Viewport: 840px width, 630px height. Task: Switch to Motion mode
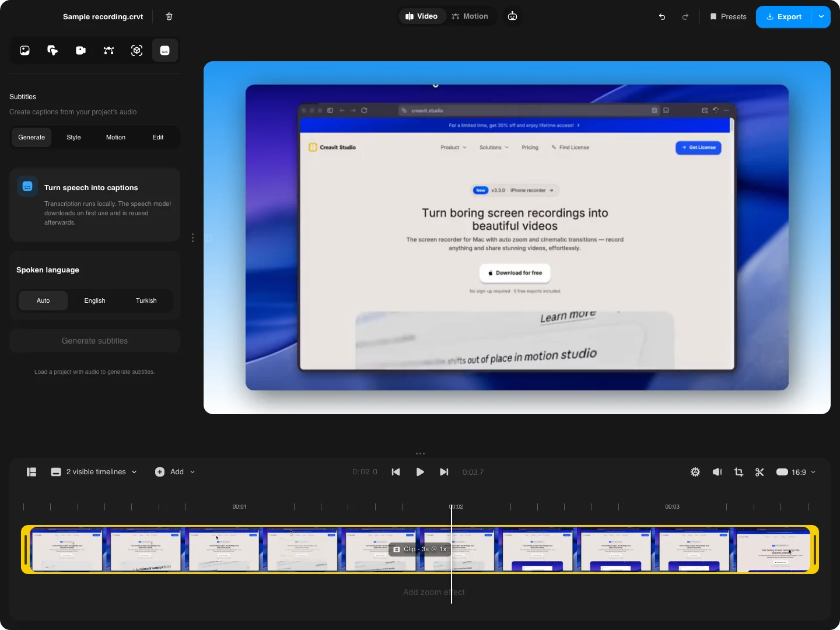click(470, 16)
